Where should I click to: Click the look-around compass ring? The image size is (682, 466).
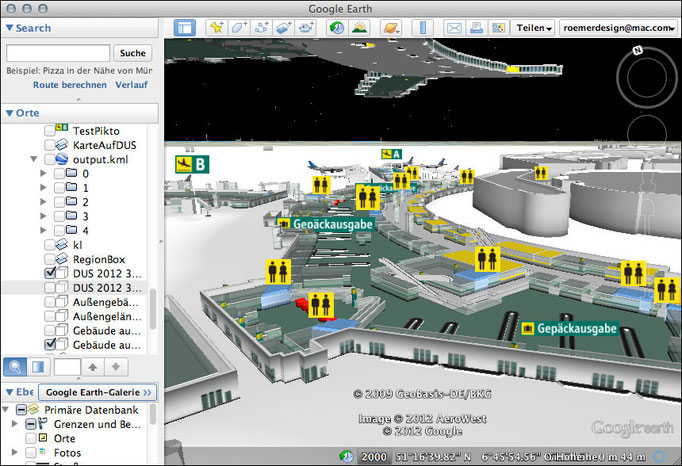[x=647, y=77]
